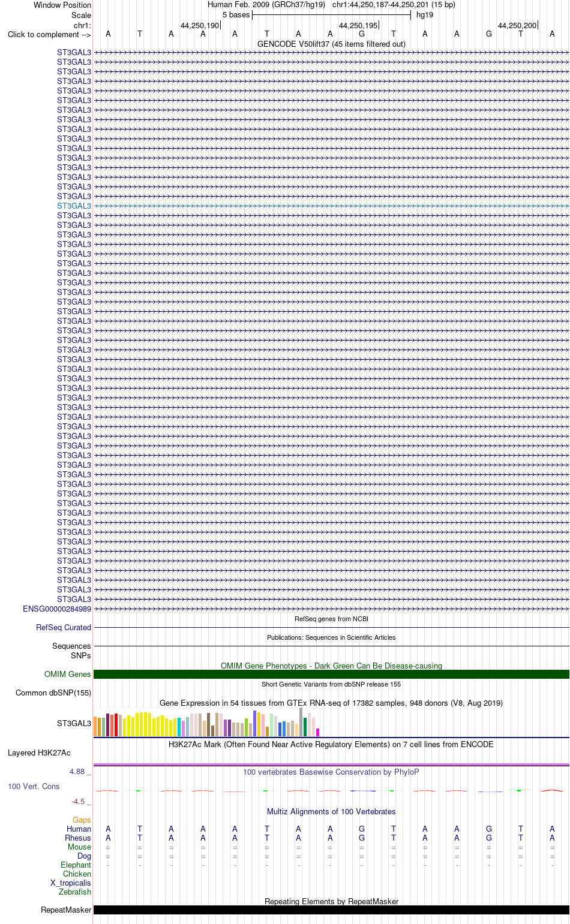Click the dark green OMIM Genes bar
The height and width of the screenshot is (924, 570).
coord(331,674)
